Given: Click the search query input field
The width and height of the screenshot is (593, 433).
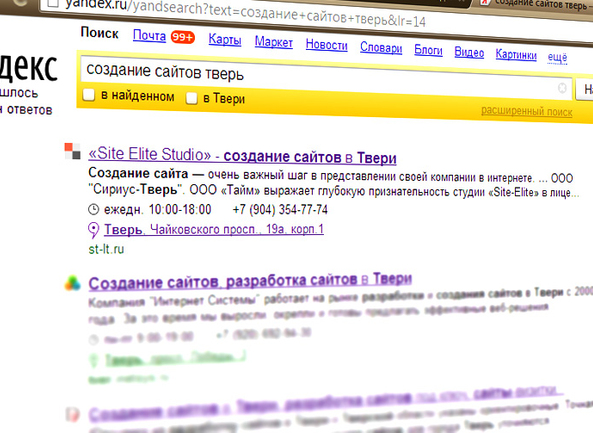Looking at the screenshot, I should pos(320,79).
